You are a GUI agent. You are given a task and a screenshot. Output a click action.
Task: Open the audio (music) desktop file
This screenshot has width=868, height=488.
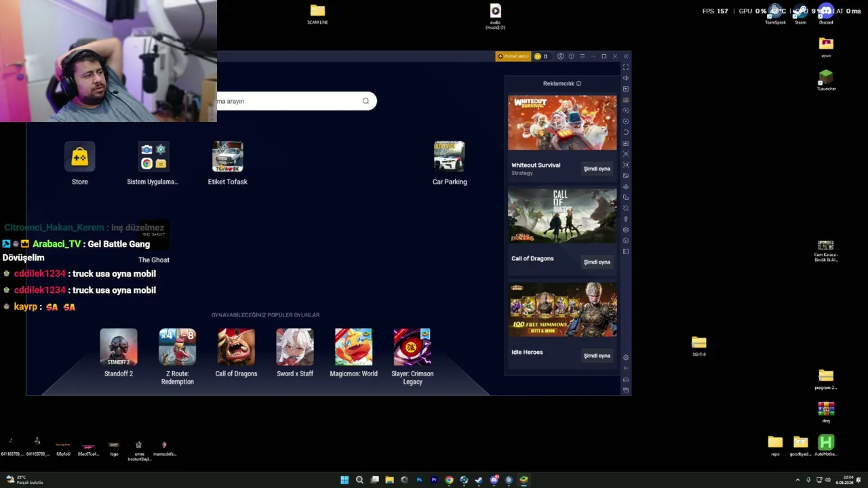point(495,16)
